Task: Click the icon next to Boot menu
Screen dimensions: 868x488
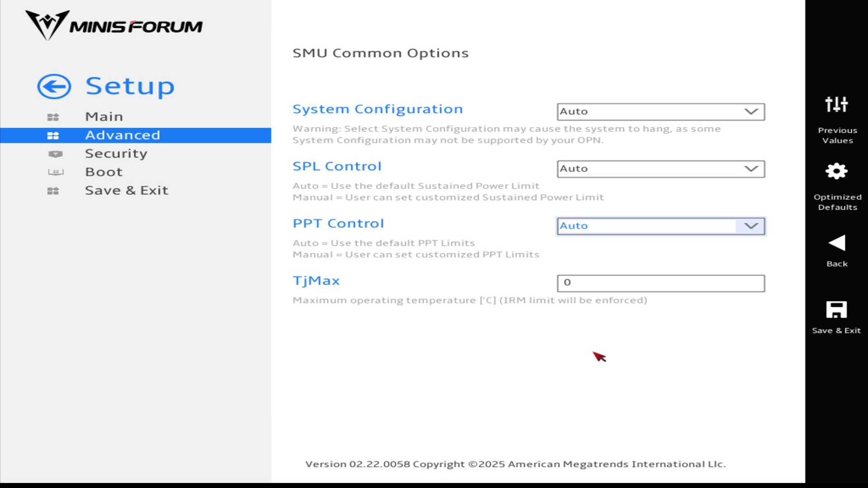Action: tap(55, 172)
